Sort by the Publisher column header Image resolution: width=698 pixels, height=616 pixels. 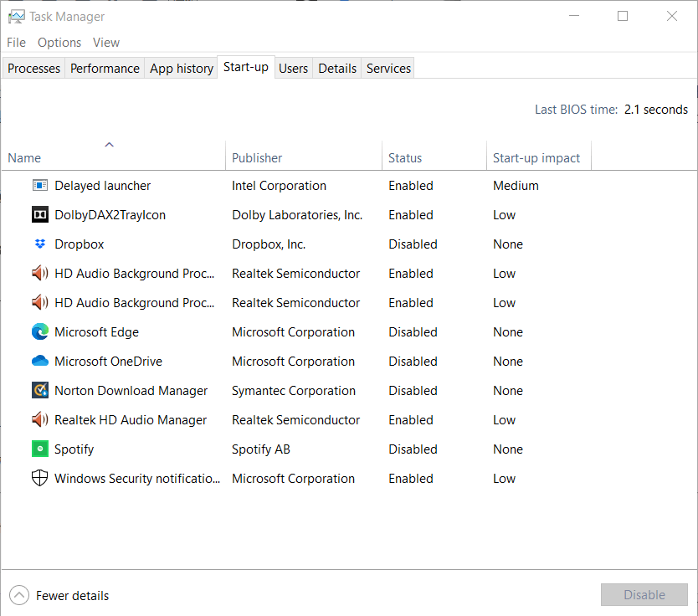click(304, 157)
